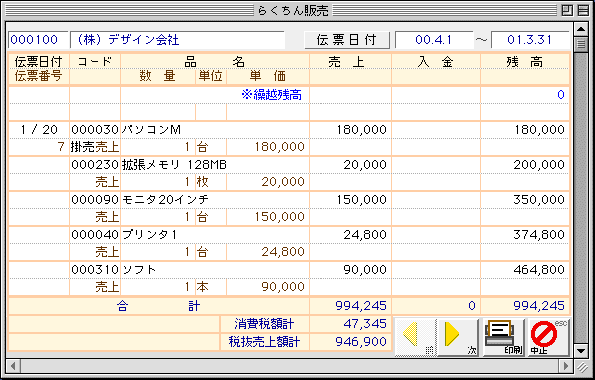The height and width of the screenshot is (380, 595).
Task: Select the 拡張メモリ 128MB row
Action: click(289, 173)
